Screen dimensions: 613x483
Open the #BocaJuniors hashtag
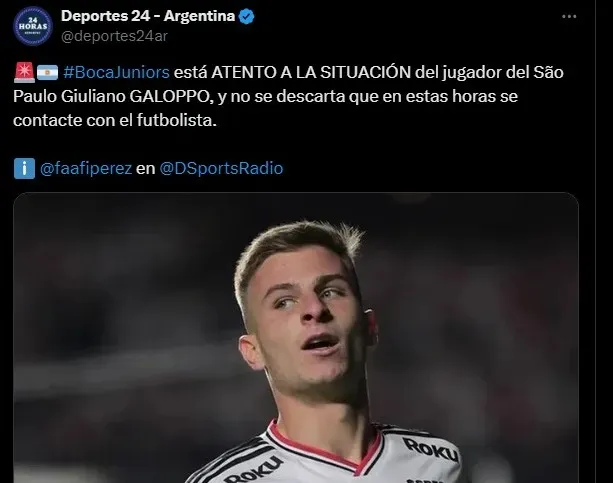(116, 72)
